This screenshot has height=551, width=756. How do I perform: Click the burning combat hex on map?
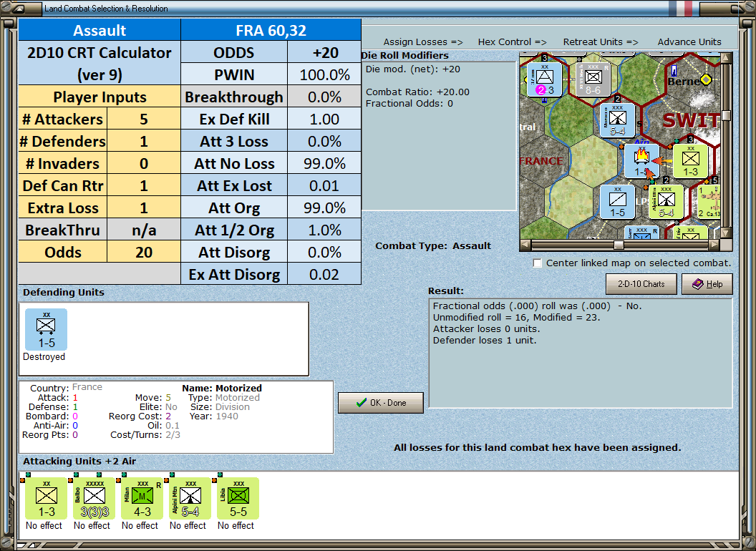point(641,160)
